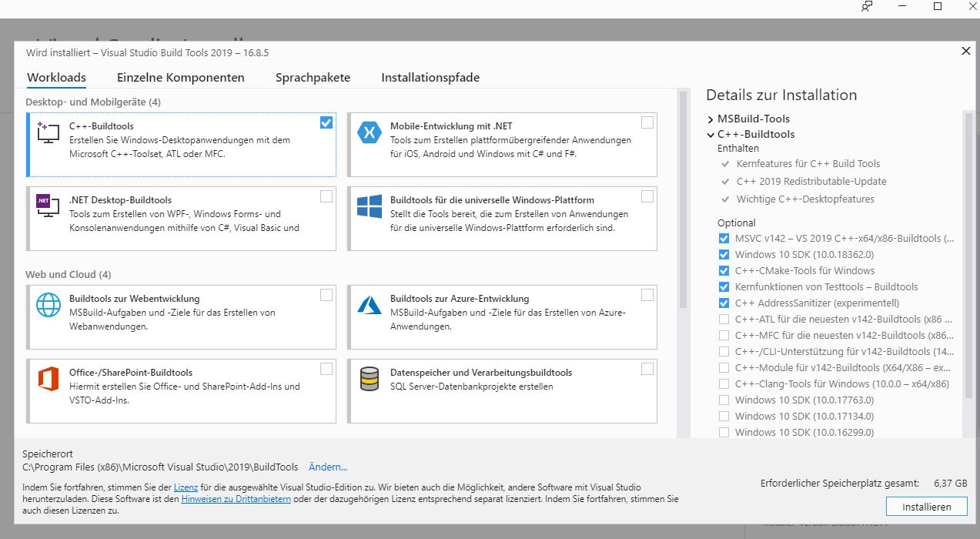The height and width of the screenshot is (539, 980).
Task: Switch to the Einzelne Komponenten tab
Action: pos(180,78)
